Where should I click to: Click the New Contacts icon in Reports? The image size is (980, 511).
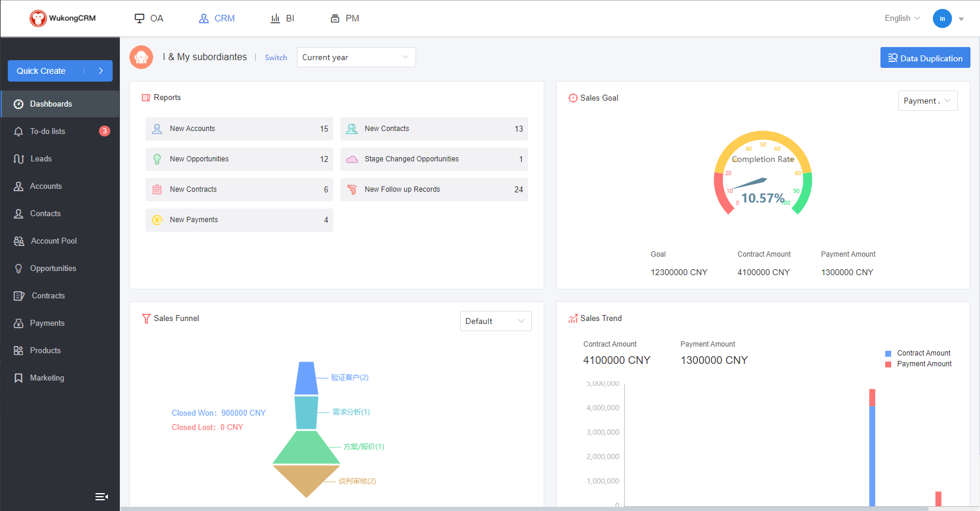[x=352, y=129]
